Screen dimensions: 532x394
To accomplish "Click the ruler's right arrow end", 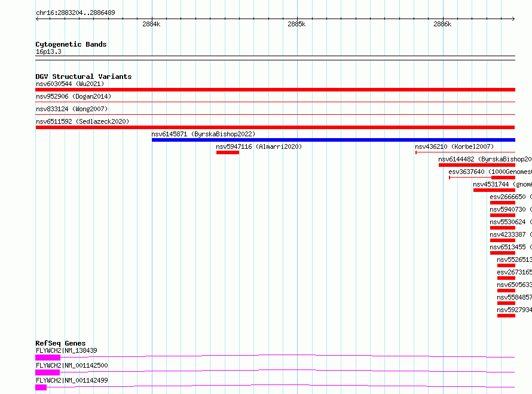I will [x=513, y=19].
